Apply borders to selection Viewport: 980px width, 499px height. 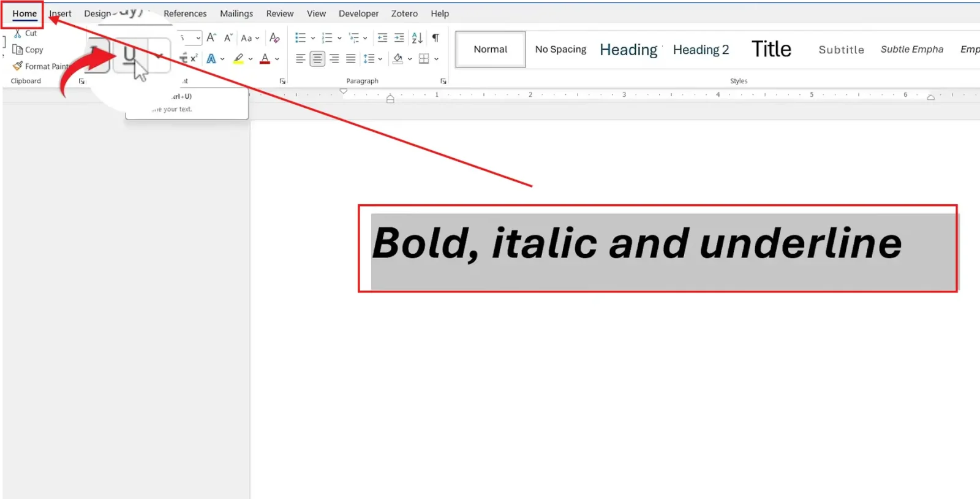point(424,59)
